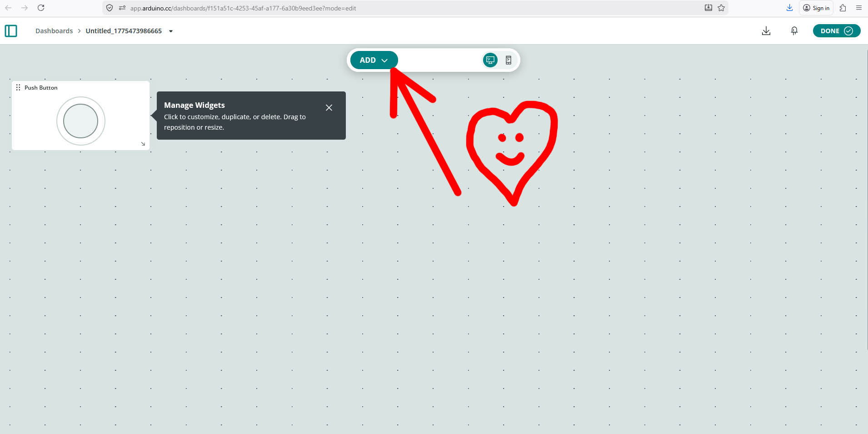
Task: Go forward in browser history
Action: pyautogui.click(x=25, y=8)
